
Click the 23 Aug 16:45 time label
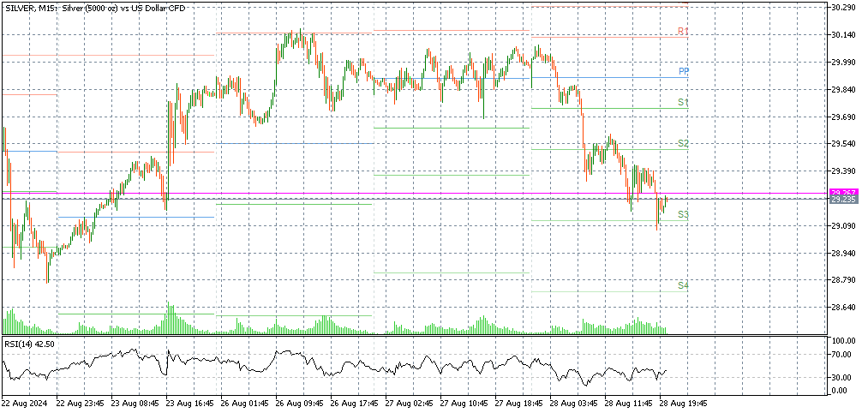189,402
